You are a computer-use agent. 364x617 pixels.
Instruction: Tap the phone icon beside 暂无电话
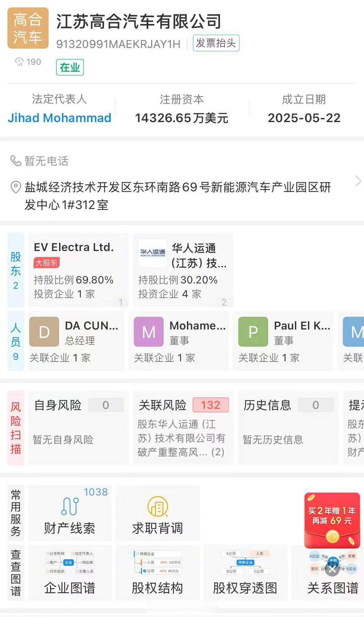(16, 161)
